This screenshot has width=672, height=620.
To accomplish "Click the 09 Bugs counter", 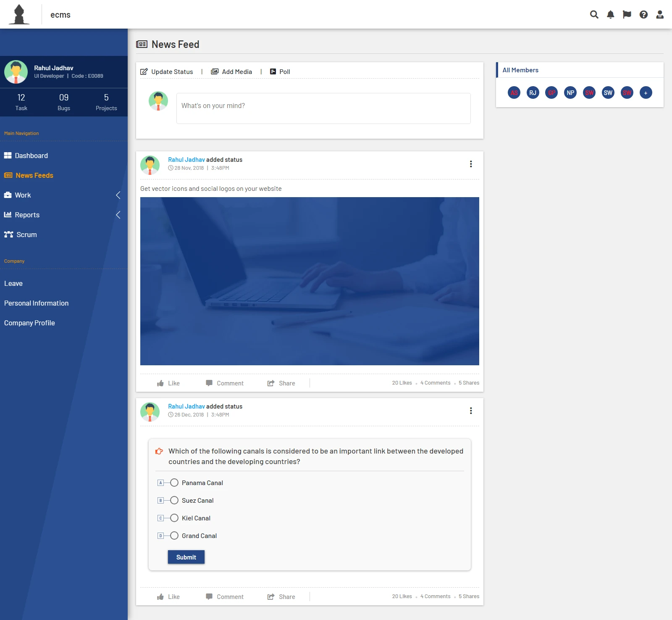I will [64, 102].
